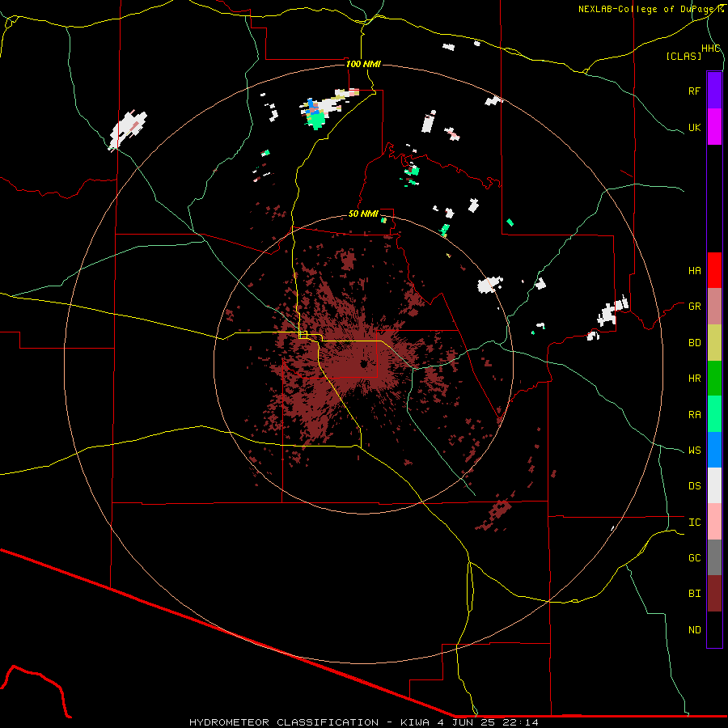Click the BD big drops swatch

click(x=714, y=343)
